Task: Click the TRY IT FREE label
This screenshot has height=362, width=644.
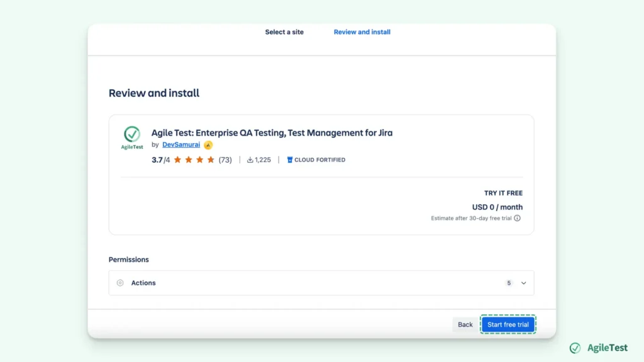Action: [x=503, y=194]
